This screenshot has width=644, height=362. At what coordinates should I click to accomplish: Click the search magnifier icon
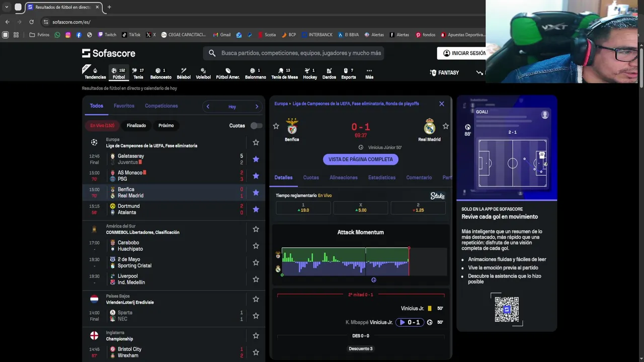point(212,53)
